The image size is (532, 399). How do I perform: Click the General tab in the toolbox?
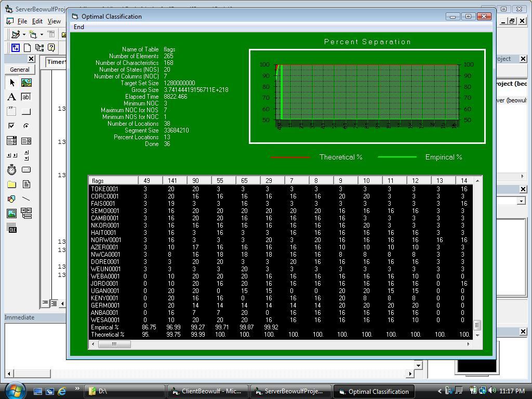click(x=20, y=70)
